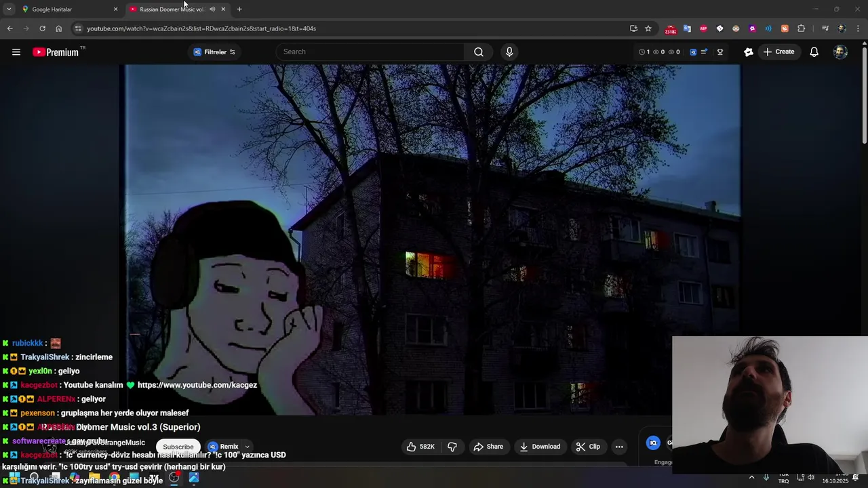Viewport: 868px width, 488px height.
Task: Dislike the video
Action: pyautogui.click(x=452, y=447)
